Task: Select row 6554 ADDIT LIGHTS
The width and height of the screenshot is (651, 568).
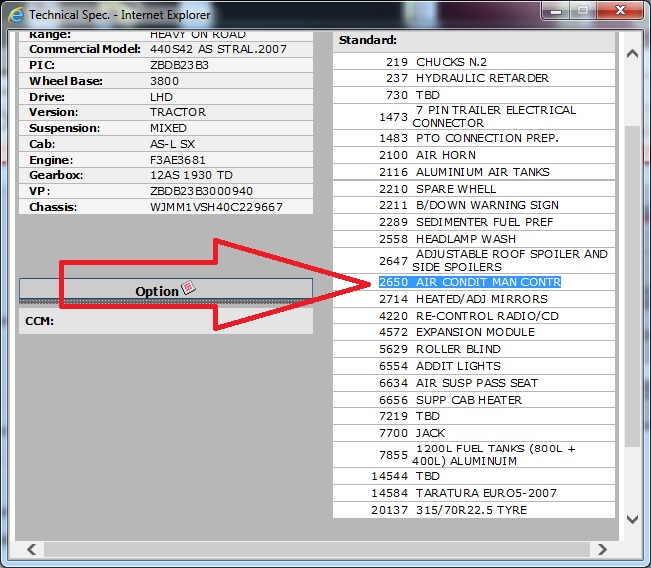Action: pos(474,366)
